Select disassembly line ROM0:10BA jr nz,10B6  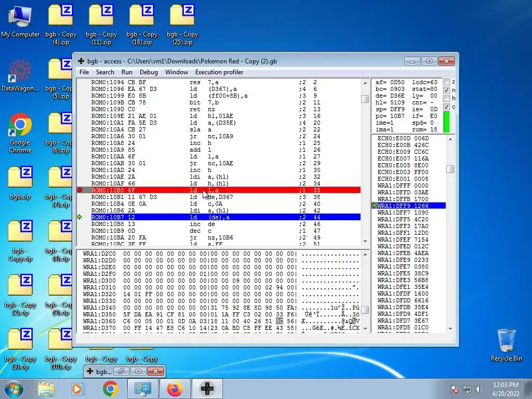pos(225,237)
